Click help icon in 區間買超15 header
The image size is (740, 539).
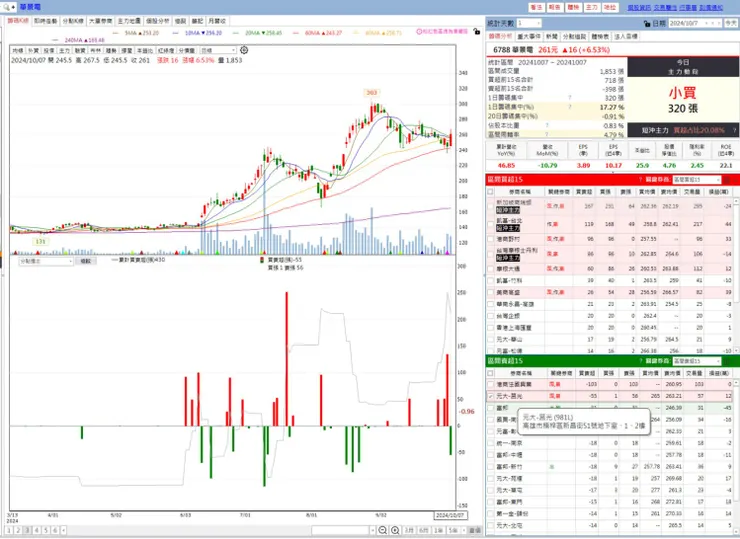click(x=640, y=179)
